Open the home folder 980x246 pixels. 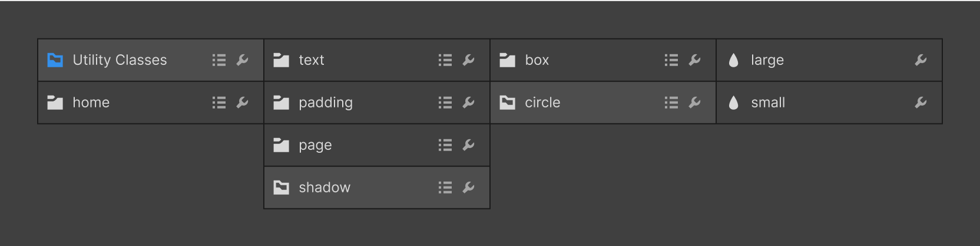click(151, 103)
